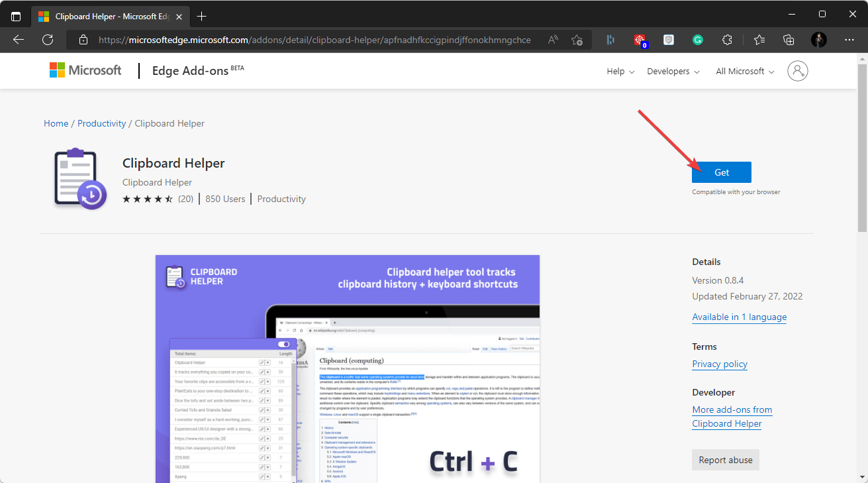The width and height of the screenshot is (868, 483).
Task: Click the browser Back arrow
Action: 19,40
